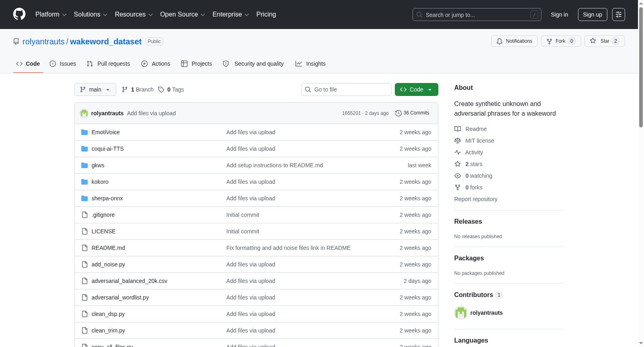Click the forks icon in About
This screenshot has width=644, height=347.
coord(458,187)
